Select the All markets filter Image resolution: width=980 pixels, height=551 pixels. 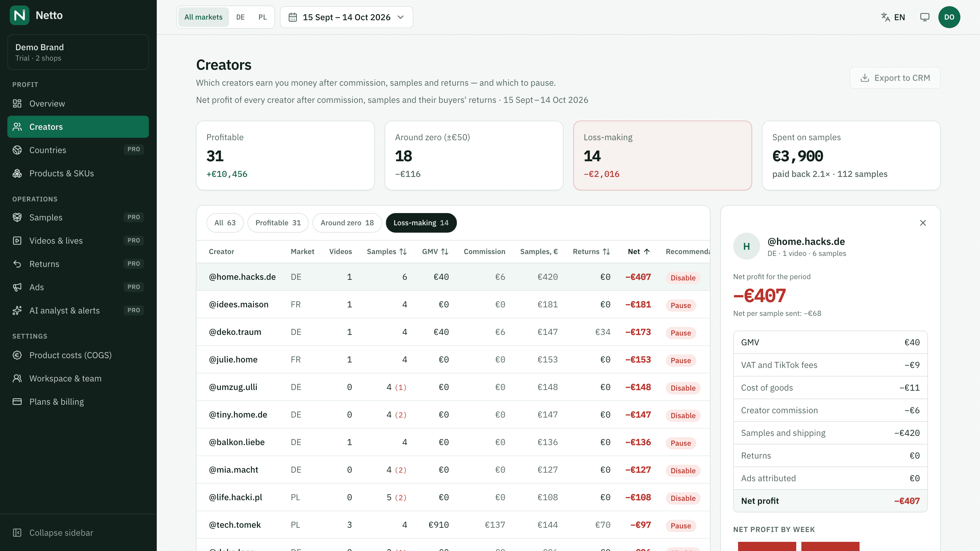pos(203,17)
